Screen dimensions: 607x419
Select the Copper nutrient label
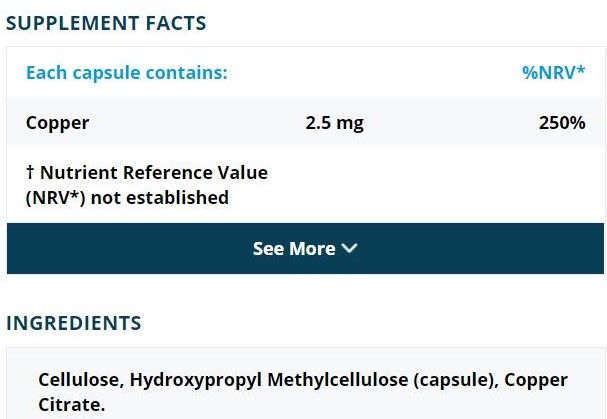[57, 123]
